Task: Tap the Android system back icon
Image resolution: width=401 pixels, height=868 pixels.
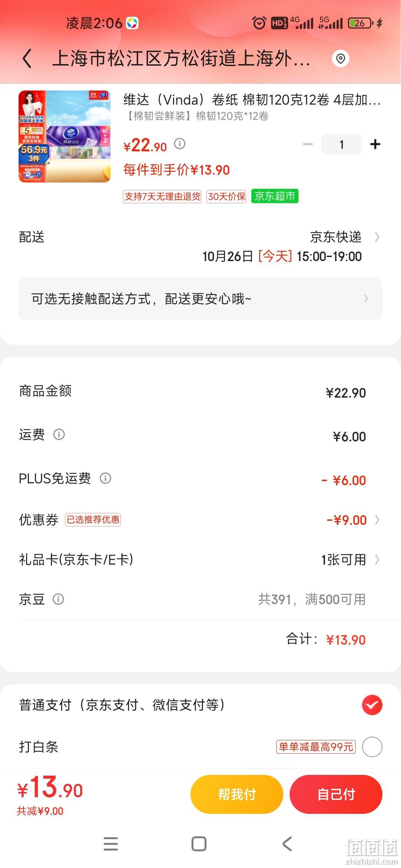Action: click(x=287, y=844)
